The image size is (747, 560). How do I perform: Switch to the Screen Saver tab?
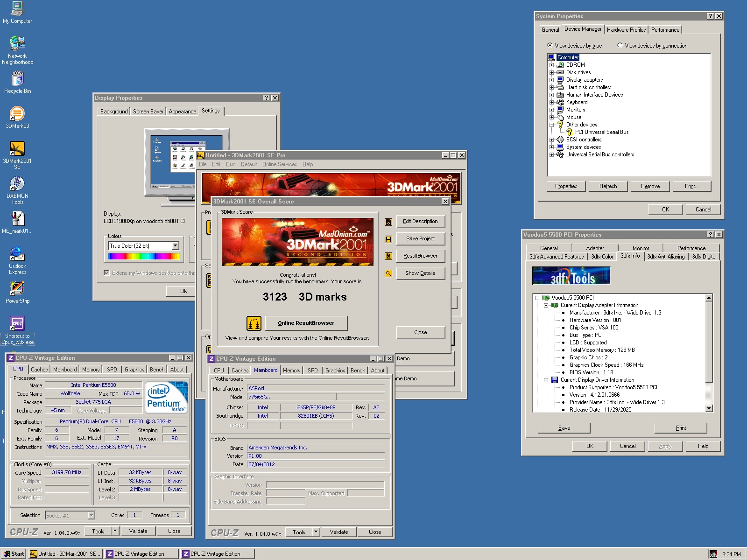[x=148, y=112]
